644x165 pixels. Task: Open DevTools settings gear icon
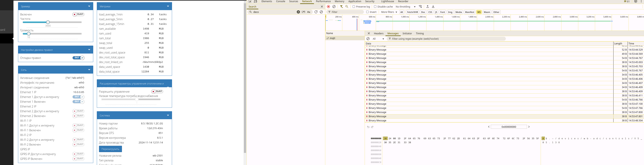(x=636, y=2)
